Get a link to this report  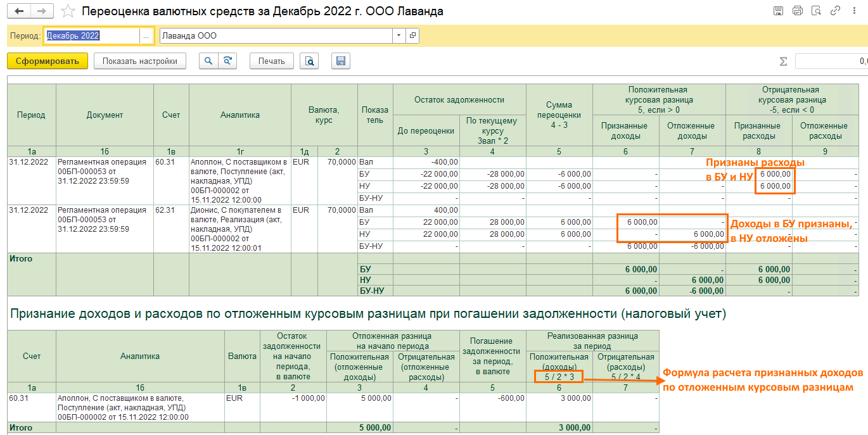835,11
